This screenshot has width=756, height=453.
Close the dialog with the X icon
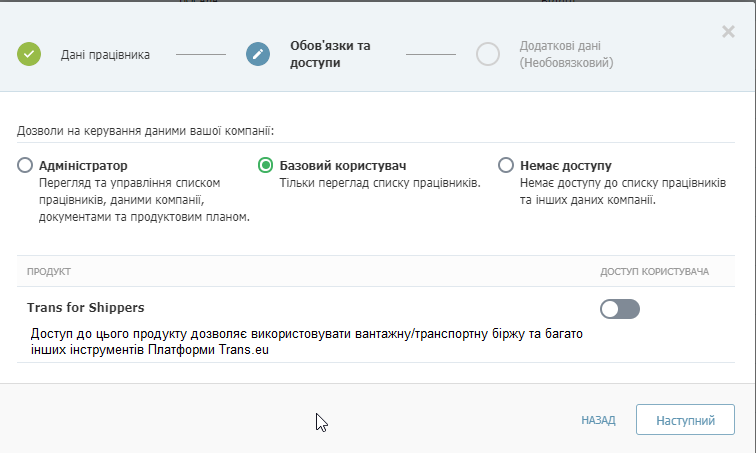tap(728, 32)
